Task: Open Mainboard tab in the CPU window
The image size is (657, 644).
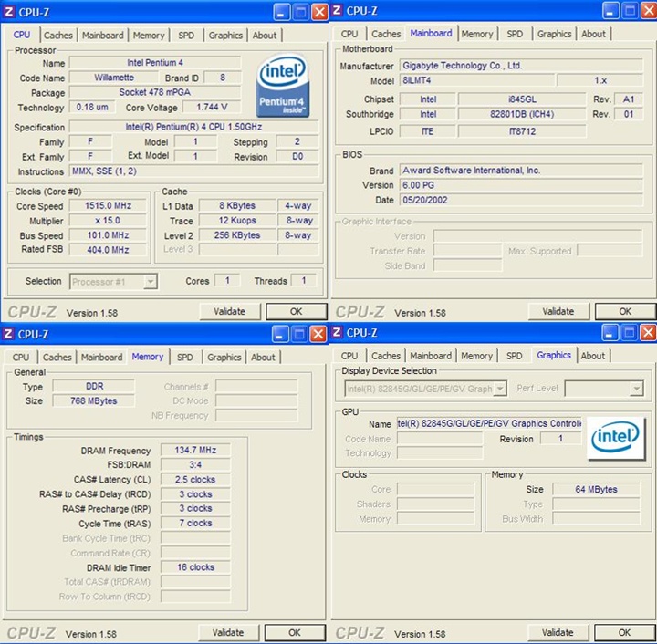Action: click(x=102, y=36)
